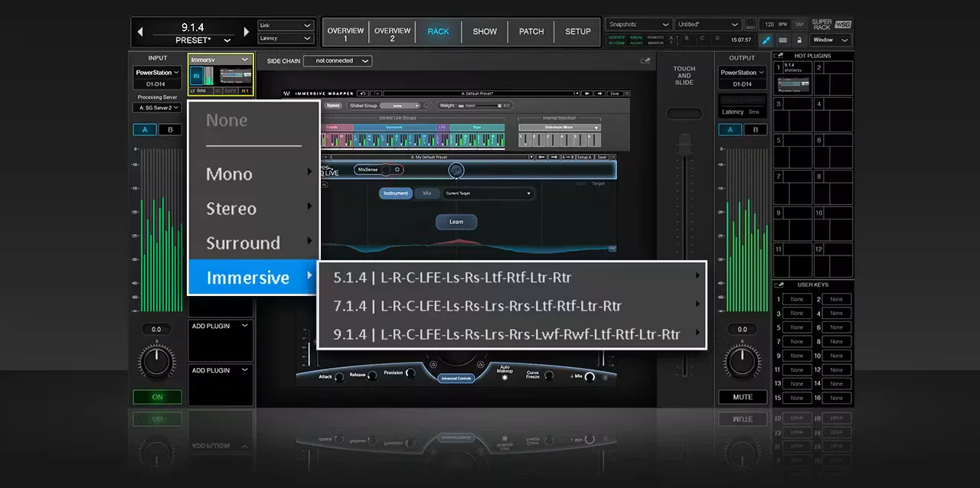Choose the 5.1.4 immersive format

point(511,277)
